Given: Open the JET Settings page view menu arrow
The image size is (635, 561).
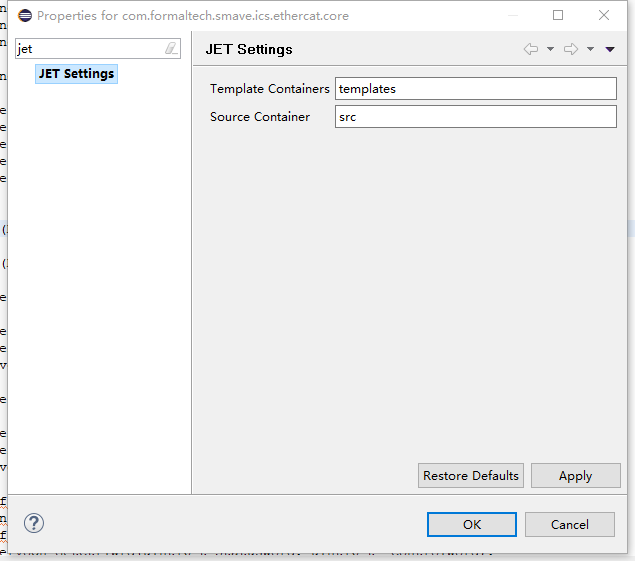Looking at the screenshot, I should tap(610, 49).
